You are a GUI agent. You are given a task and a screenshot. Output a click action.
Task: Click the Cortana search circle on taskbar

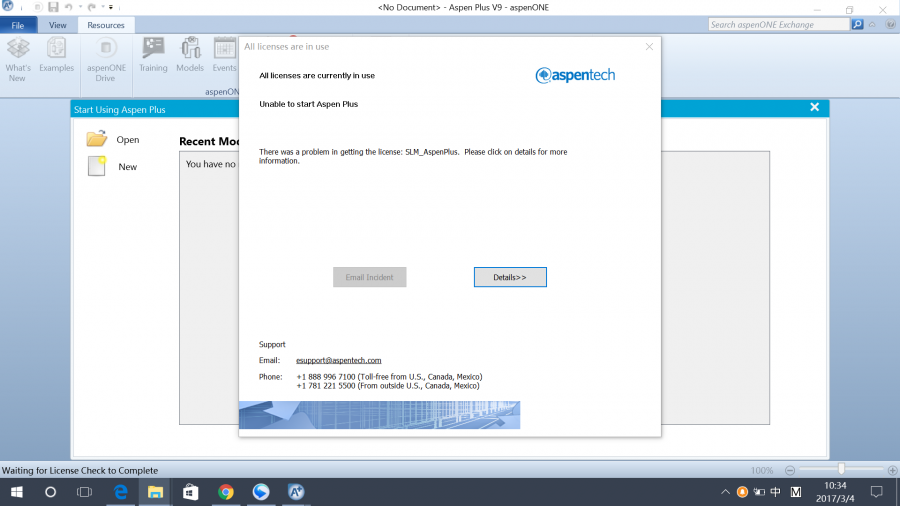click(51, 492)
